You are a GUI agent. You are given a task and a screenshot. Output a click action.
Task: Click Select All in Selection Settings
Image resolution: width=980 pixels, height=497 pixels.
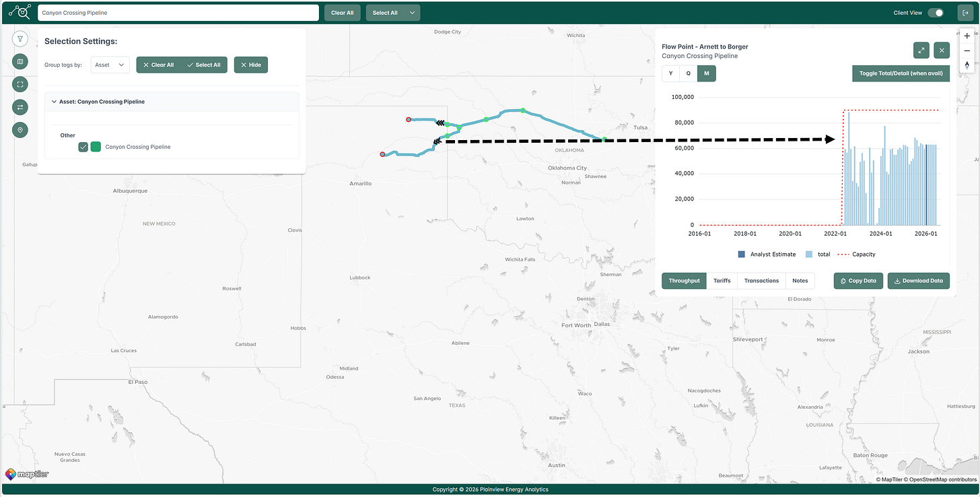point(205,65)
